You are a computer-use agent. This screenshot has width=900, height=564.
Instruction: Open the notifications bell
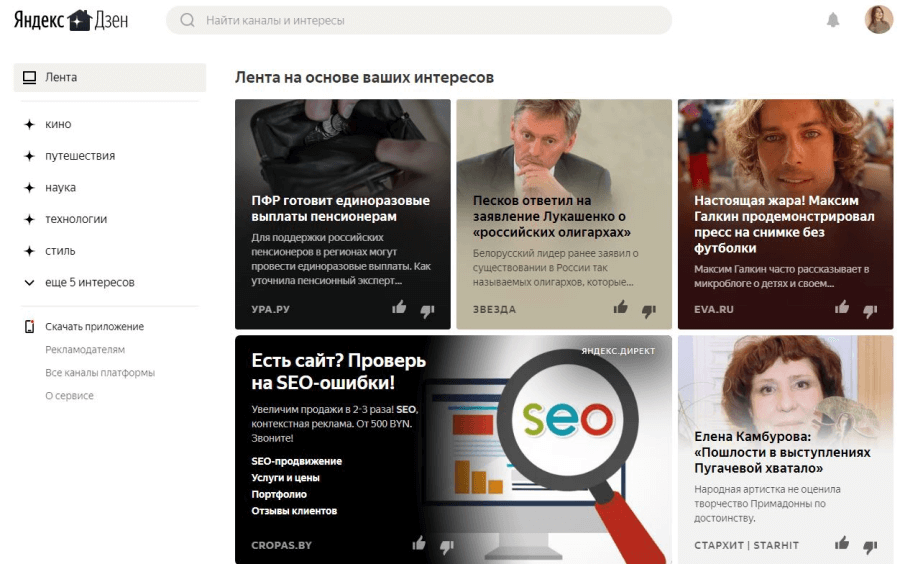tap(833, 20)
